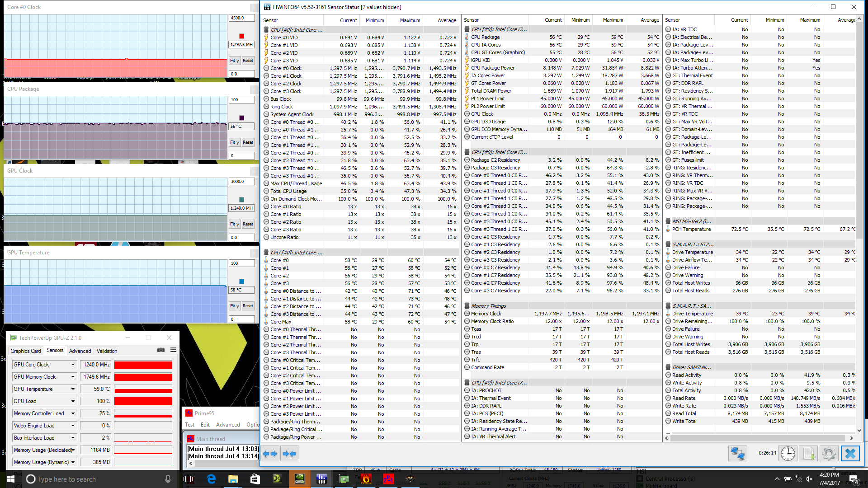This screenshot has width=868, height=488.
Task: Open HWiNFO sensor settings gear icon
Action: 829,453
